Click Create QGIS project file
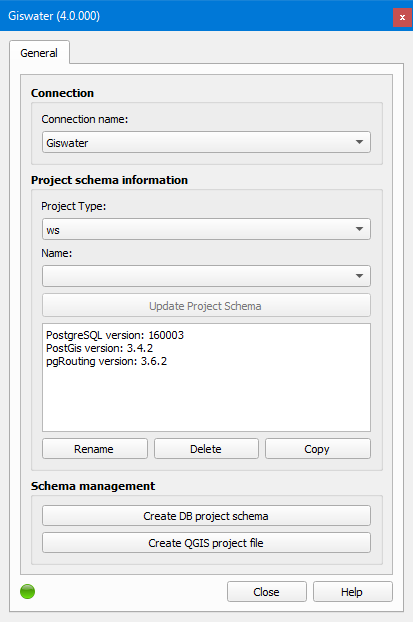 pyautogui.click(x=206, y=543)
